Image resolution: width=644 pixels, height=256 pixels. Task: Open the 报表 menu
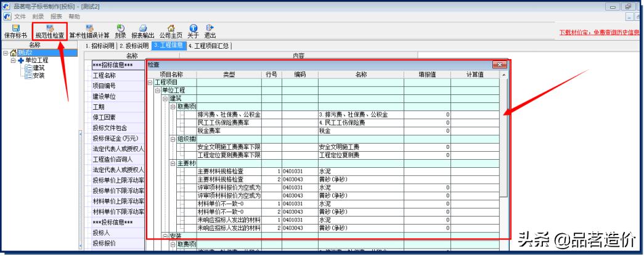tap(56, 17)
